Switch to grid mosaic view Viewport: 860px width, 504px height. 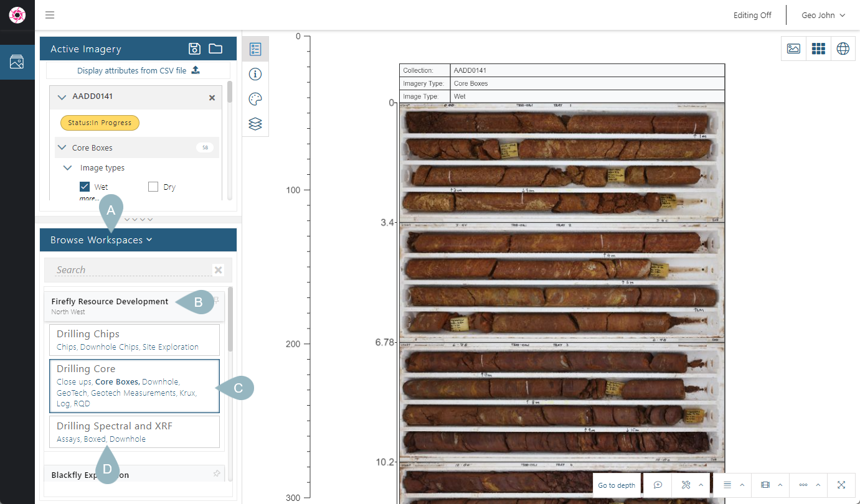point(818,48)
